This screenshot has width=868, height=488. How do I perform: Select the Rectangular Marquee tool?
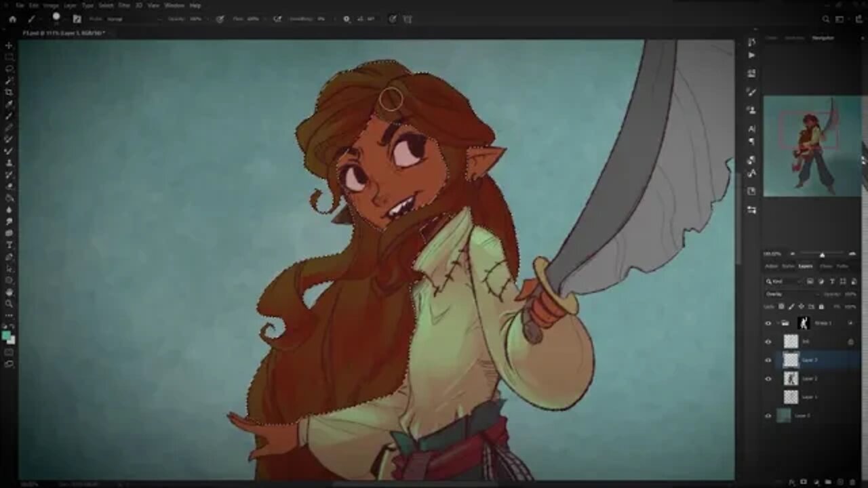9,57
